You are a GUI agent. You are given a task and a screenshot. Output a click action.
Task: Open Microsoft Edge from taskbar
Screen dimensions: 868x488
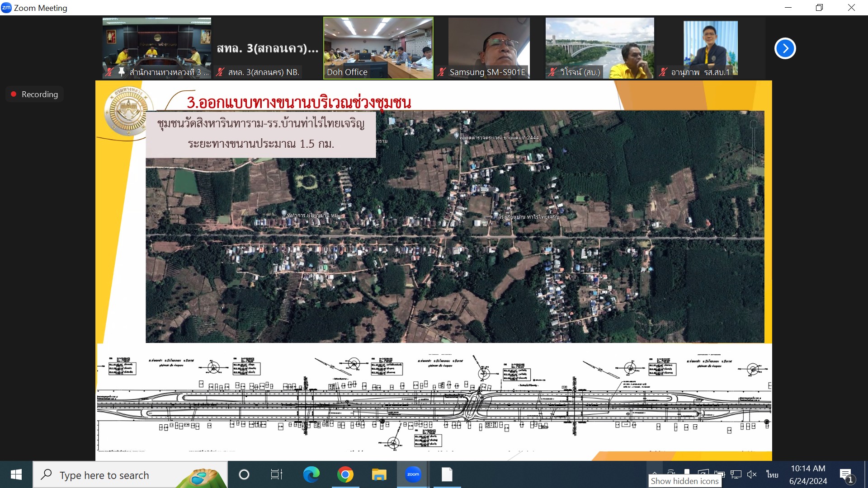(311, 474)
